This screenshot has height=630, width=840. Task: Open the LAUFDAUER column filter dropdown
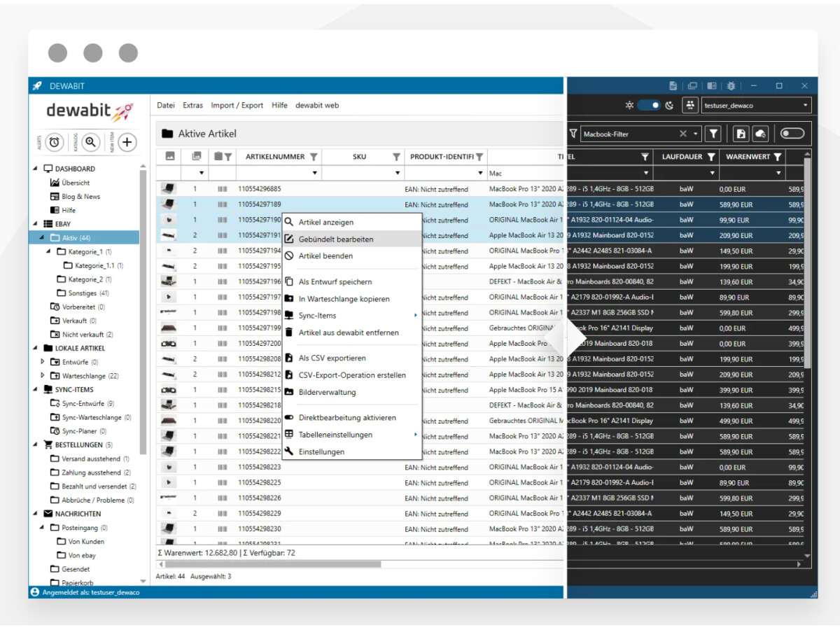click(x=712, y=173)
